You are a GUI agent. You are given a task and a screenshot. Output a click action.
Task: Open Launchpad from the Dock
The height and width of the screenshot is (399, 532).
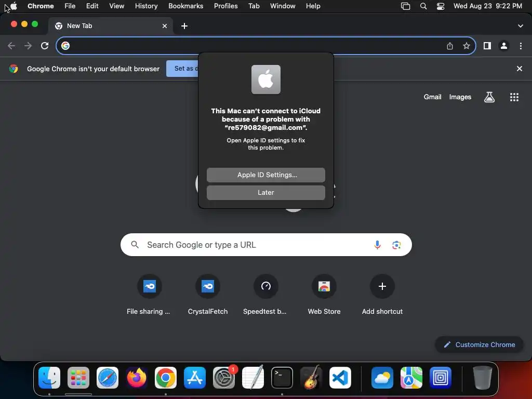click(x=78, y=378)
